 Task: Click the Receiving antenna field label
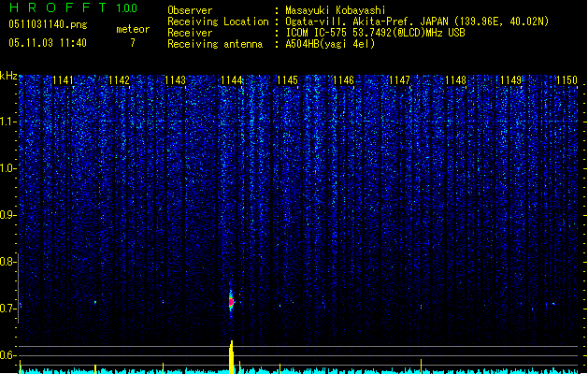click(215, 44)
